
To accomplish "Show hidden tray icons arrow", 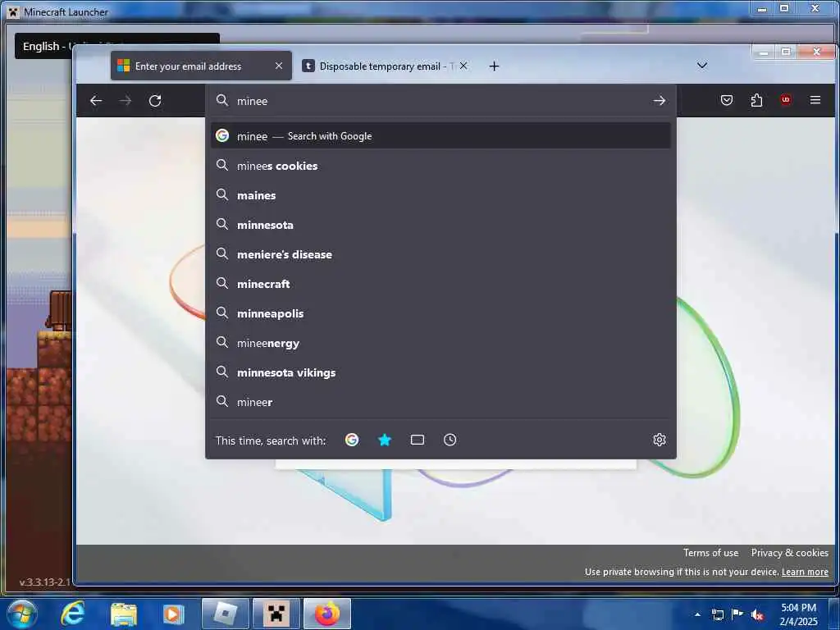I will 697,614.
